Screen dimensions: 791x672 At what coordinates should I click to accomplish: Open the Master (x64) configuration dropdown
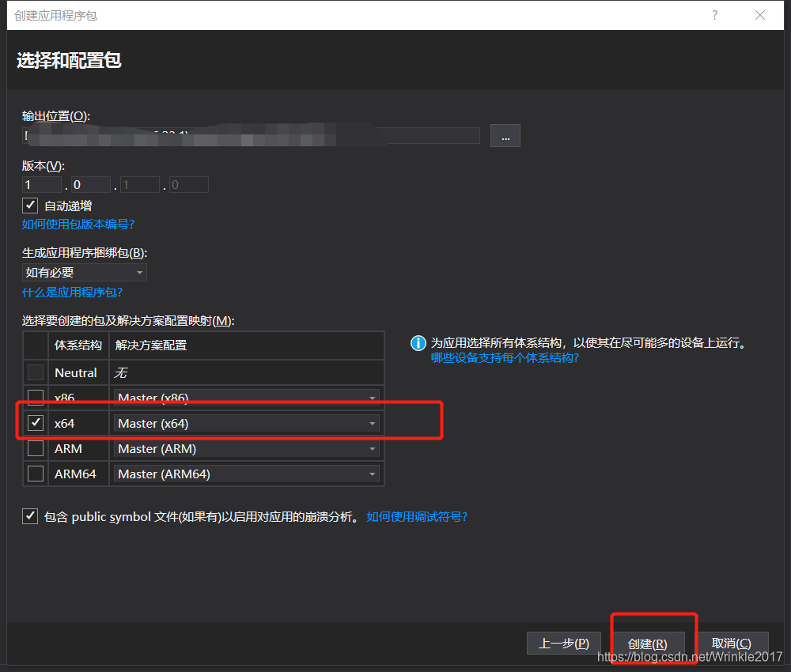click(x=246, y=424)
